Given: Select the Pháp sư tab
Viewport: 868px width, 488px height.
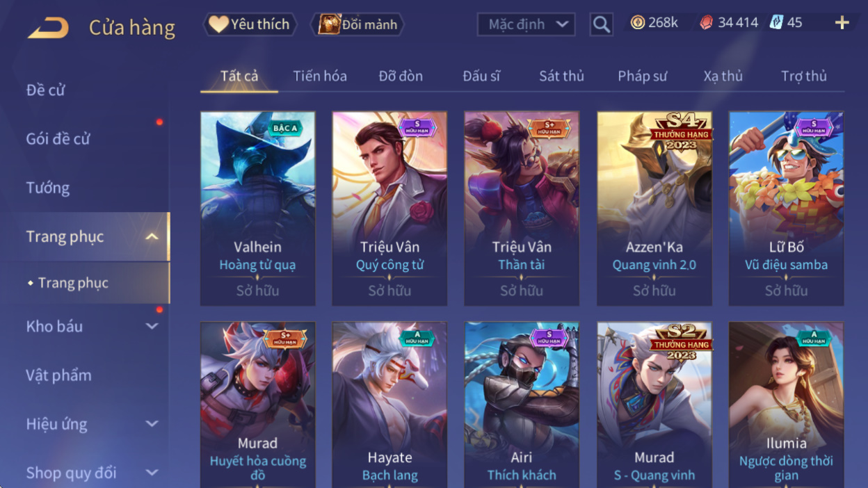Looking at the screenshot, I should point(642,76).
